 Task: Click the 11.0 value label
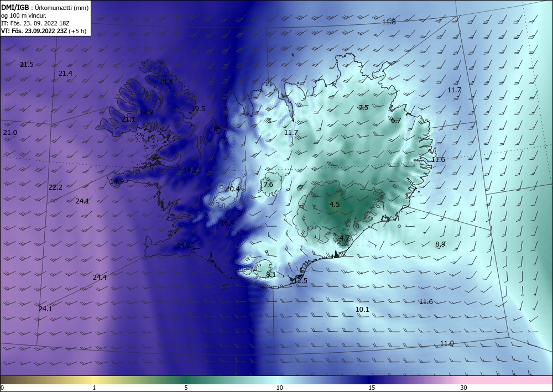click(x=447, y=343)
